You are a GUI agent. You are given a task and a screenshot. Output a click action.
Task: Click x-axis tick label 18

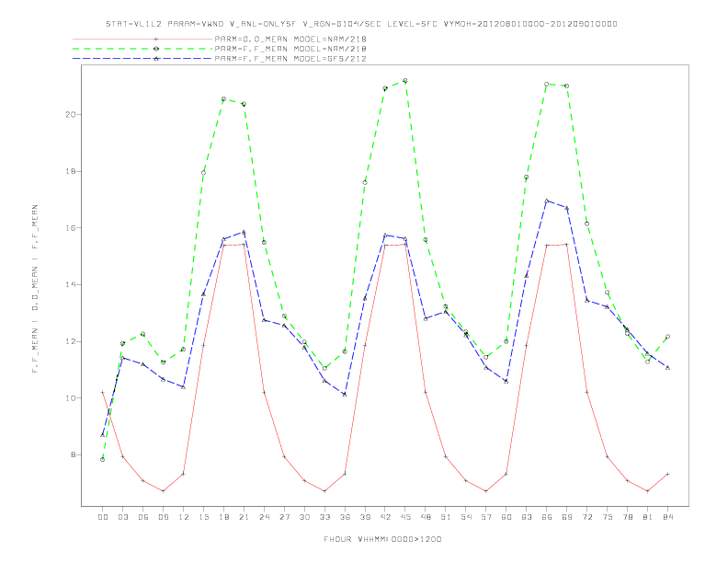pos(223,517)
